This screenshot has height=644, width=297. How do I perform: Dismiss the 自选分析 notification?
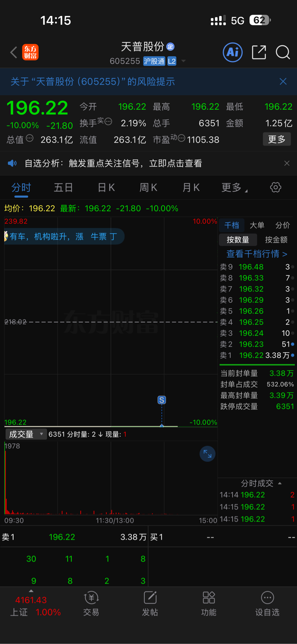click(x=287, y=163)
